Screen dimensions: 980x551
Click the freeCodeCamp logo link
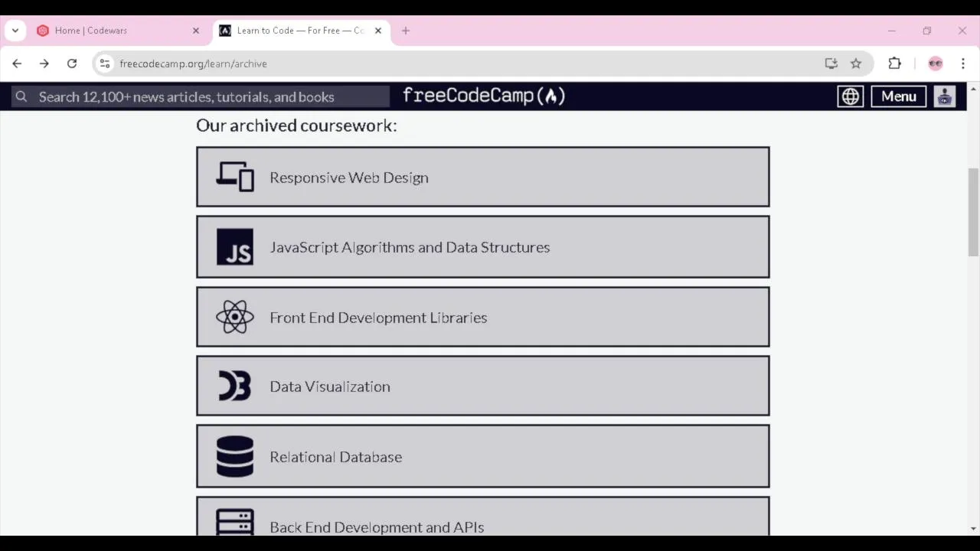[x=484, y=96]
